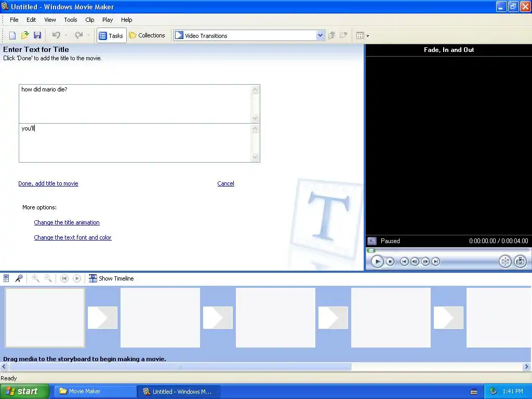The height and width of the screenshot is (399, 532).
Task: Toggle the Tasks pane button
Action: (111, 35)
